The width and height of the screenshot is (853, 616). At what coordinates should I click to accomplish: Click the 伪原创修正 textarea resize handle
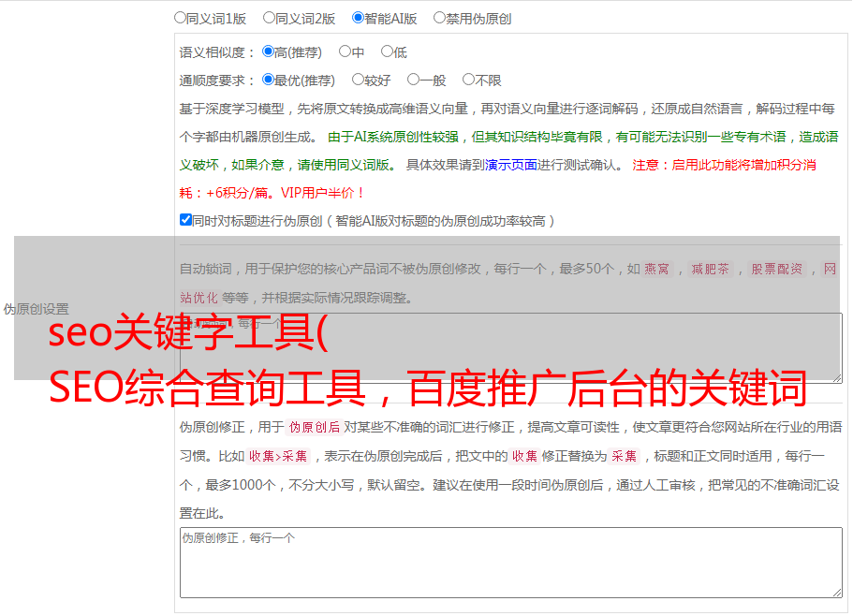[x=837, y=594]
